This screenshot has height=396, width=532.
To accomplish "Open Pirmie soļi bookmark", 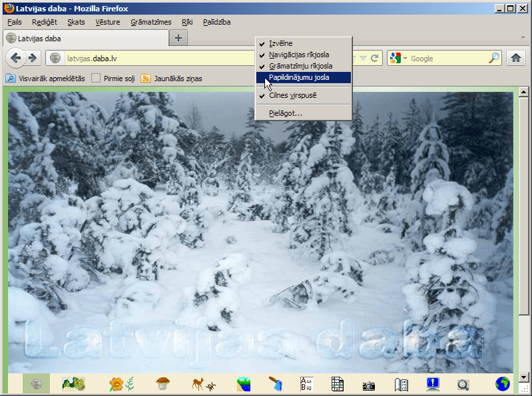I will [x=113, y=79].
